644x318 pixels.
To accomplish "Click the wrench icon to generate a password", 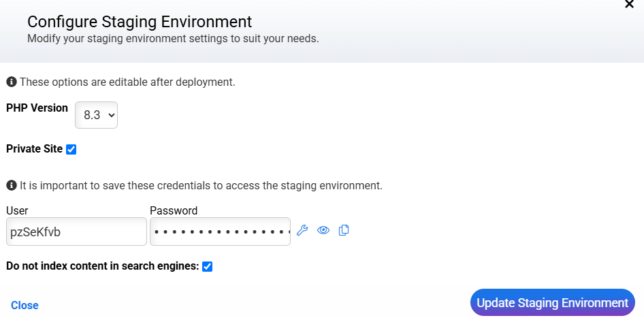I will tap(303, 231).
